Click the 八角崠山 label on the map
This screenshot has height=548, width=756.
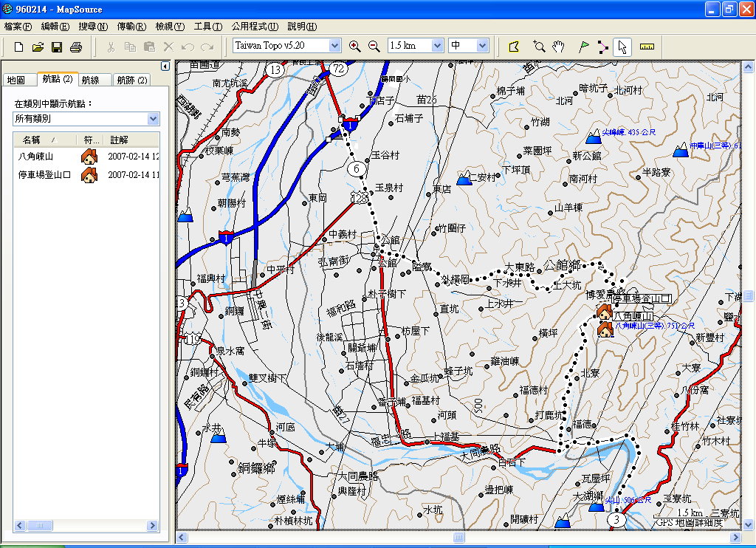coord(633,316)
